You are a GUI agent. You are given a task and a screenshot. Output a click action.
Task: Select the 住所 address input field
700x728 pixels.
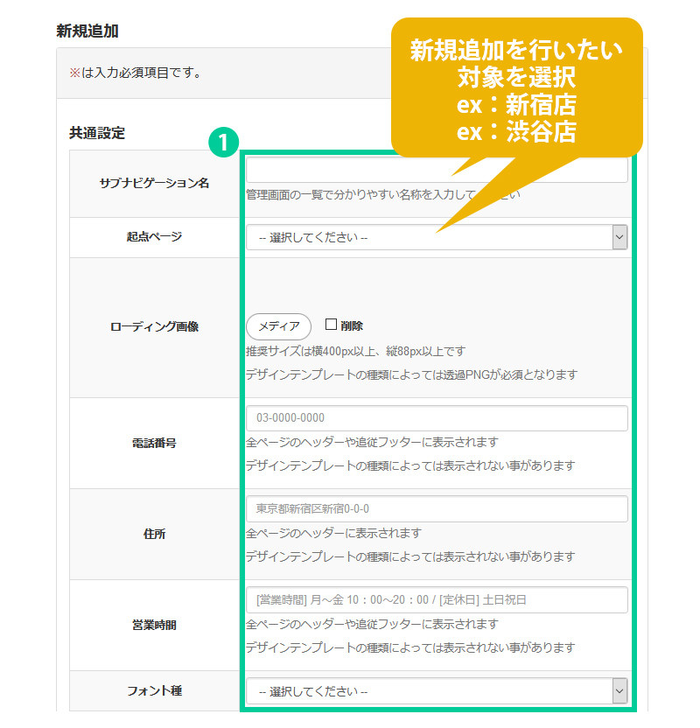pos(437,509)
